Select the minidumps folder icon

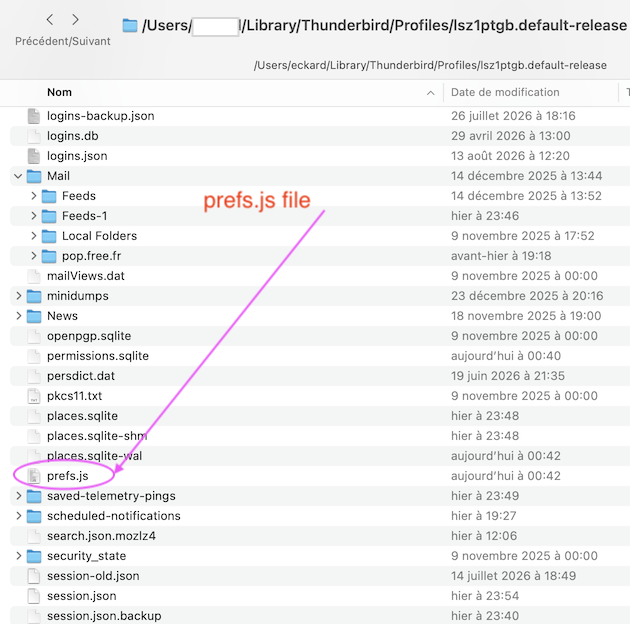click(x=34, y=296)
